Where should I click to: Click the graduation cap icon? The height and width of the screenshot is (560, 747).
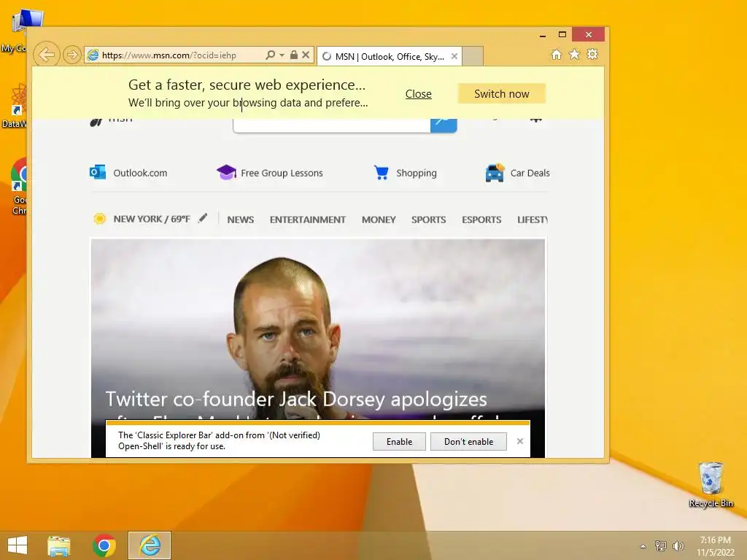226,172
